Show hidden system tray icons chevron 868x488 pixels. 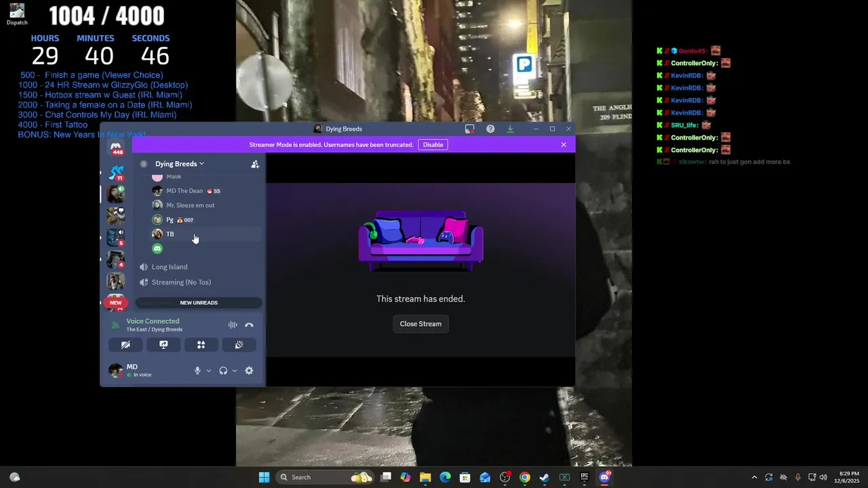click(x=754, y=477)
